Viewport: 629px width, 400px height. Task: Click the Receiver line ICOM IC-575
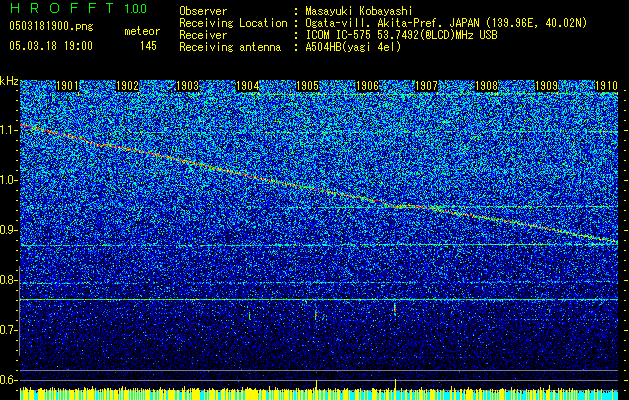401,35
